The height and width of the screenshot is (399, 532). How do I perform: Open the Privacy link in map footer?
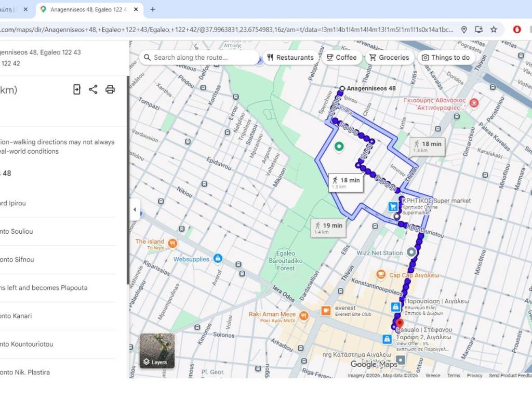[x=474, y=376]
